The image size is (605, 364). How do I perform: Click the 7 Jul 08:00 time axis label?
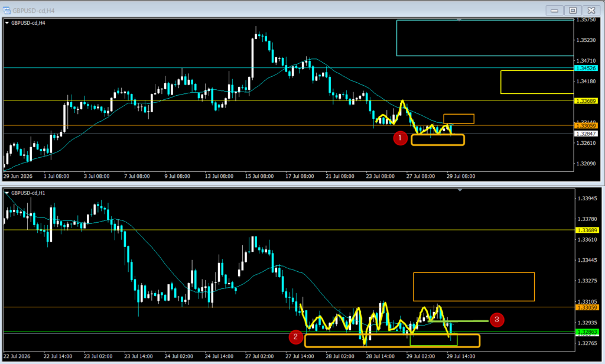coord(137,176)
